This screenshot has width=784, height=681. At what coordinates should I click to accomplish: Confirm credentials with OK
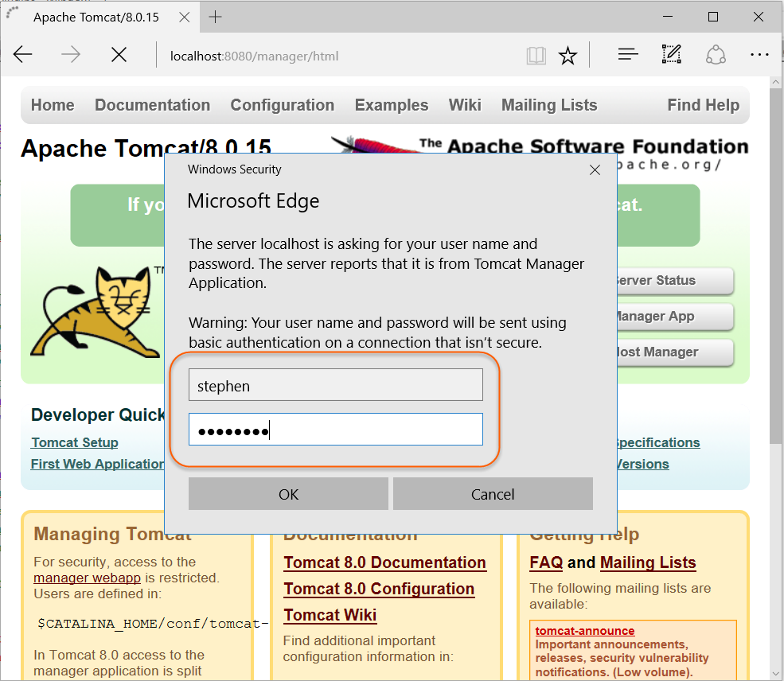pyautogui.click(x=288, y=493)
